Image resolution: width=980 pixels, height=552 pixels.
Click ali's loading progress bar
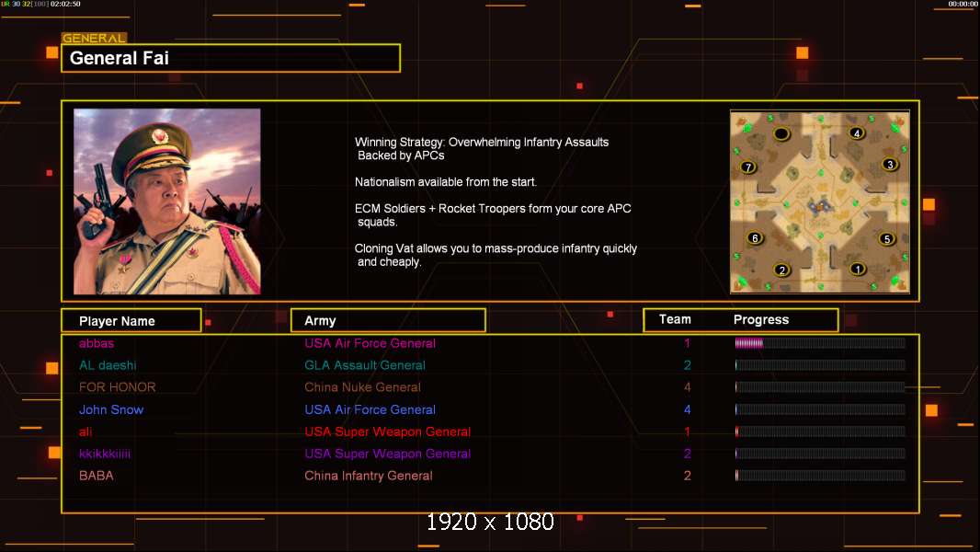click(x=820, y=431)
